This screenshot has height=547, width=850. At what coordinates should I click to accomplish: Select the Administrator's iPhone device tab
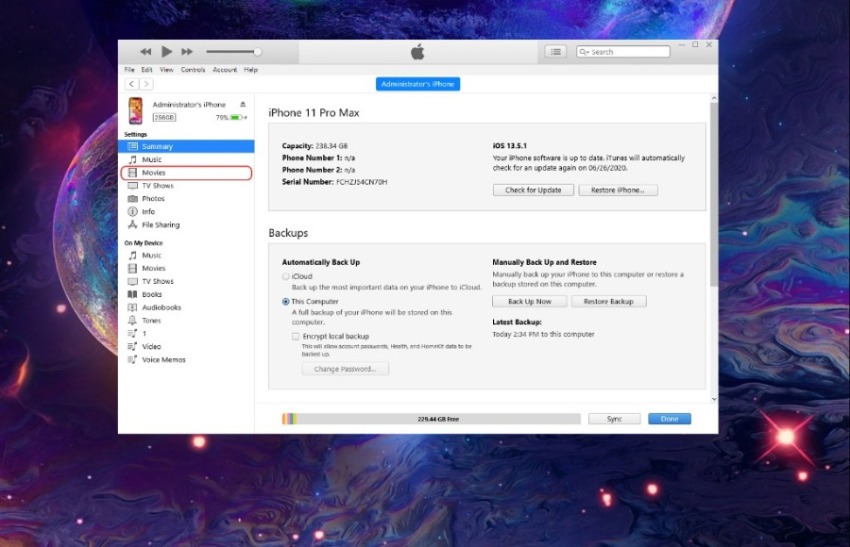coord(417,84)
